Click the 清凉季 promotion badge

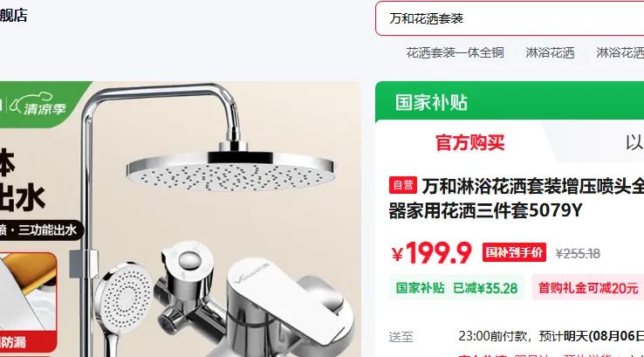coord(39,106)
